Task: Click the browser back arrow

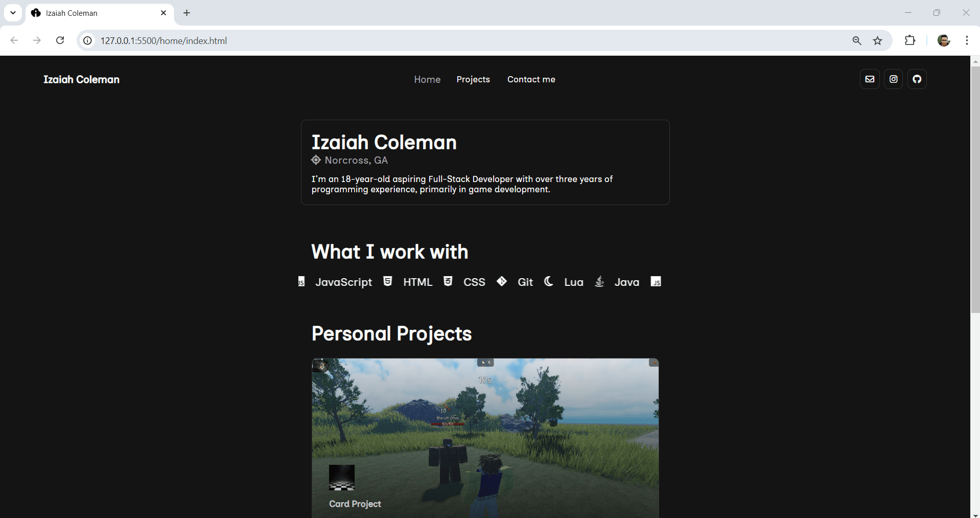Action: coord(14,40)
